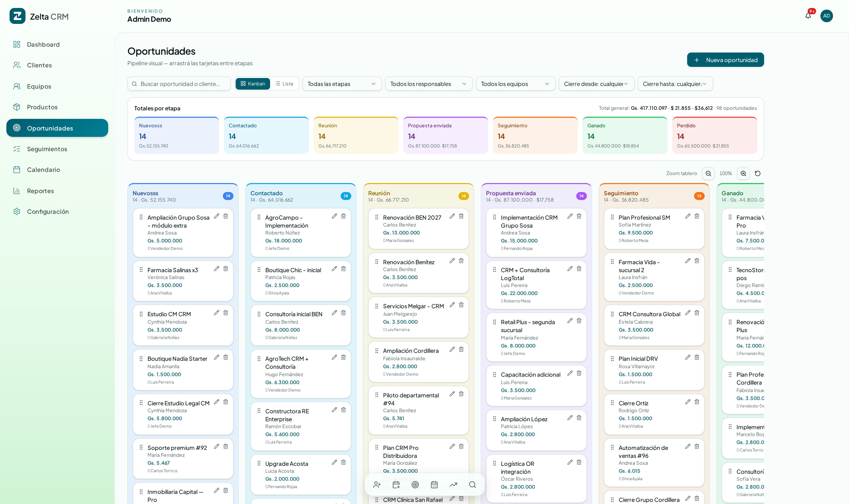Open Configuración in sidebar
849x504 pixels.
pos(57,212)
